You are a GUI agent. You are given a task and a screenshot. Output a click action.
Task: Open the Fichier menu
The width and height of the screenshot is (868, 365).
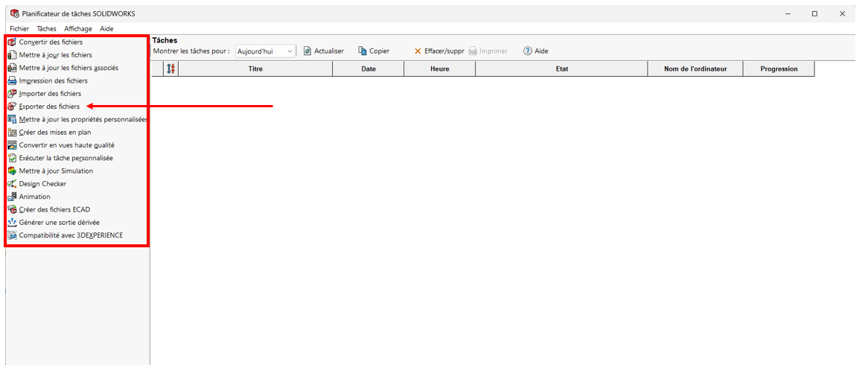[19, 28]
